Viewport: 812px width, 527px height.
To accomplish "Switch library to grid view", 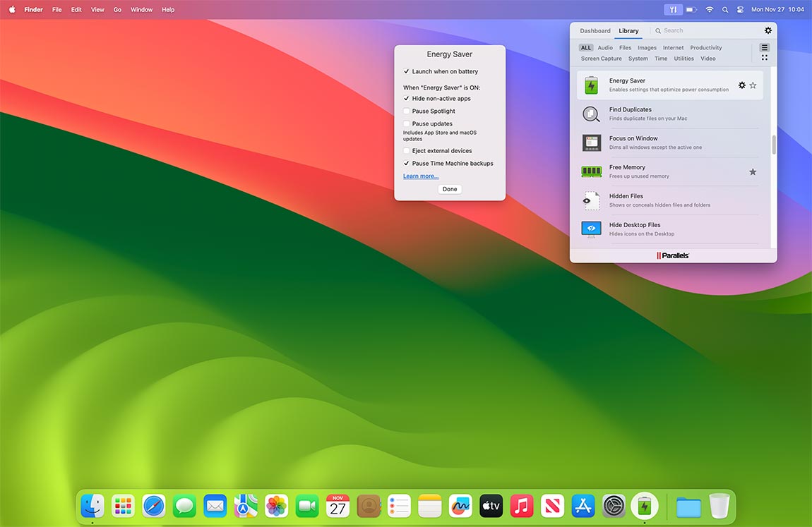I will 765,56.
